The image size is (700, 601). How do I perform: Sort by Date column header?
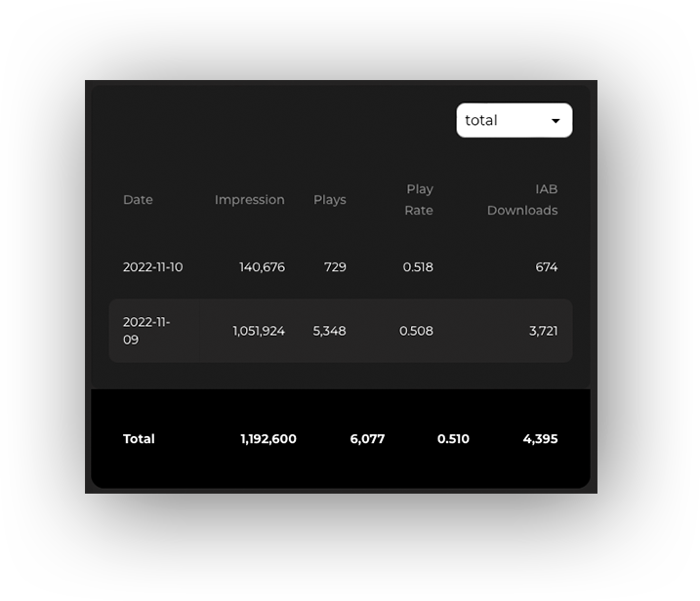pos(138,200)
